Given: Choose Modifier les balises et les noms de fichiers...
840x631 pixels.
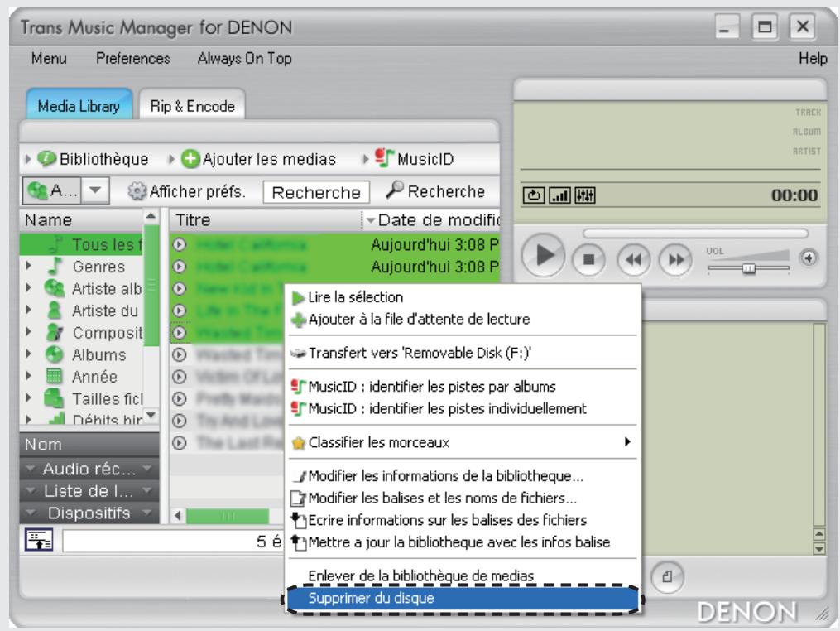Looking at the screenshot, I should pyautogui.click(x=463, y=498).
